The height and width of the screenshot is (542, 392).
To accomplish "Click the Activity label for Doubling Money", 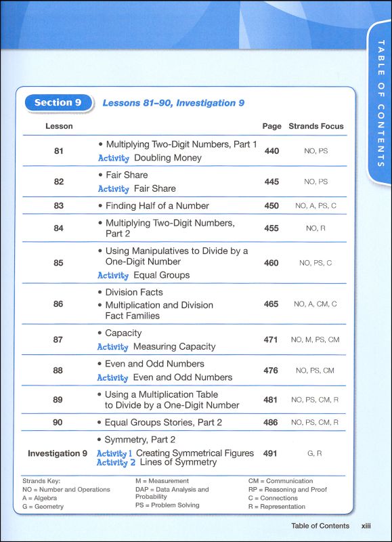I will pos(114,158).
